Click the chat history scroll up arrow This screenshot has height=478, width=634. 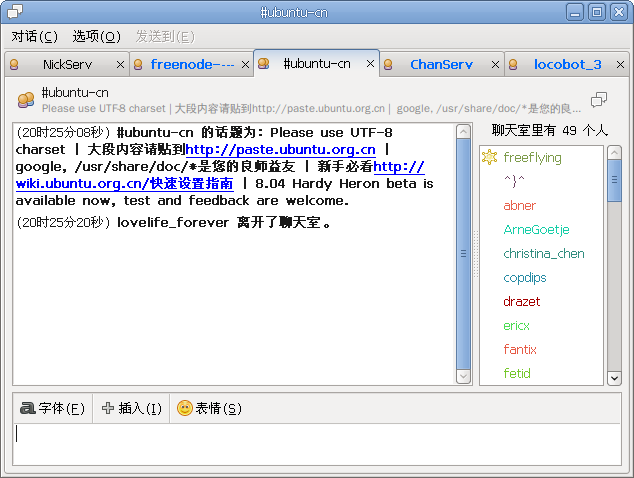pyautogui.click(x=463, y=132)
